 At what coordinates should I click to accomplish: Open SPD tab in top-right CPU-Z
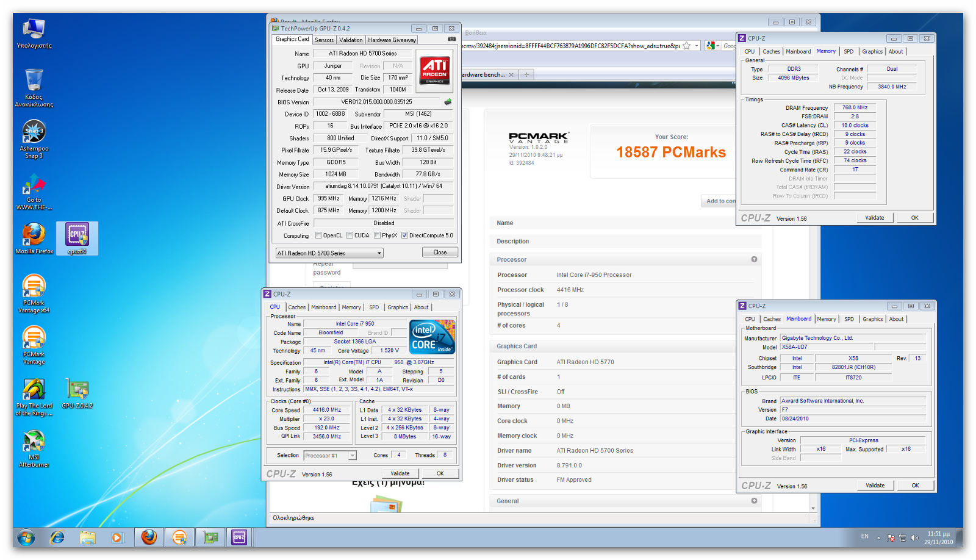pos(849,52)
